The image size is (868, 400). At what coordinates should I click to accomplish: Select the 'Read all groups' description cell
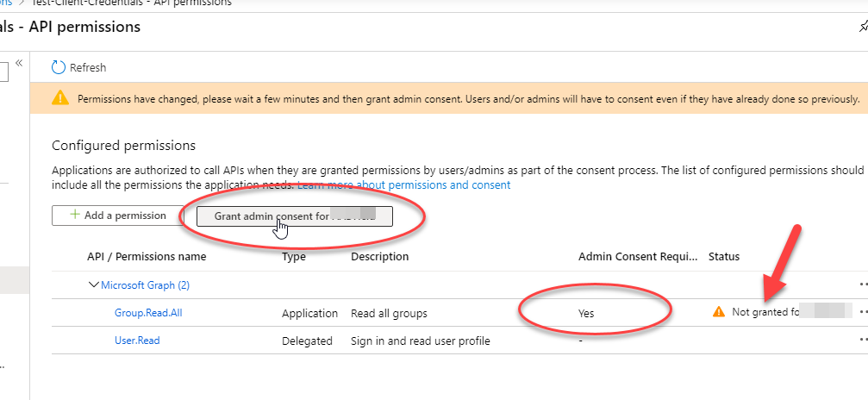click(389, 313)
